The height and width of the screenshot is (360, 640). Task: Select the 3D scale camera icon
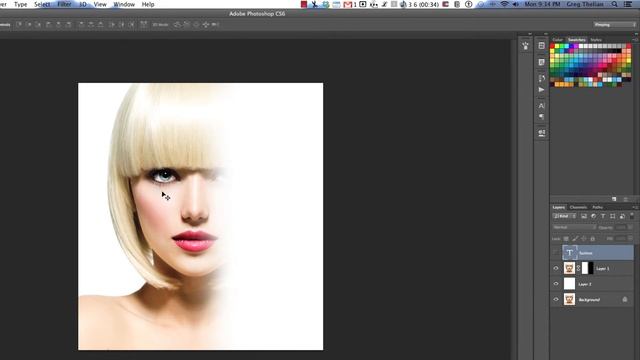[x=216, y=24]
